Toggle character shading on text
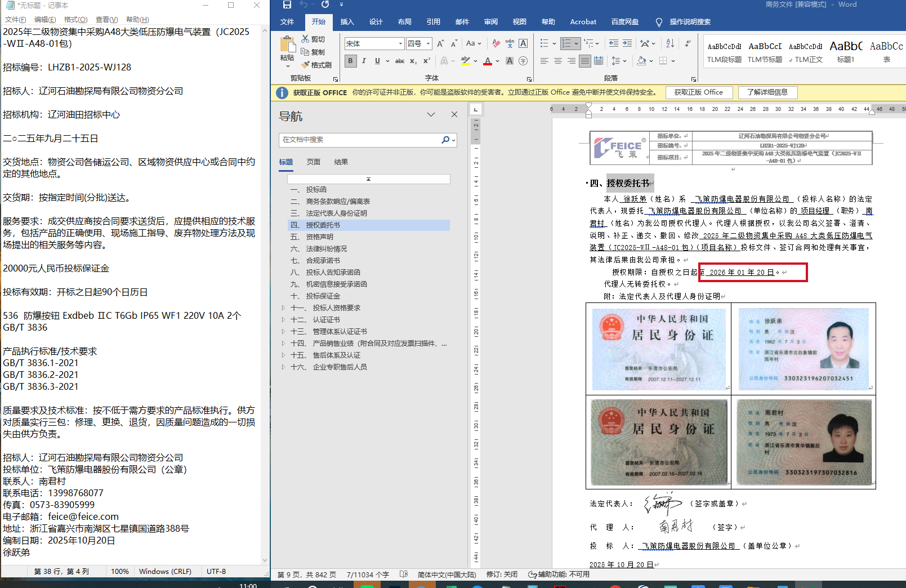906x588 pixels. (510, 61)
